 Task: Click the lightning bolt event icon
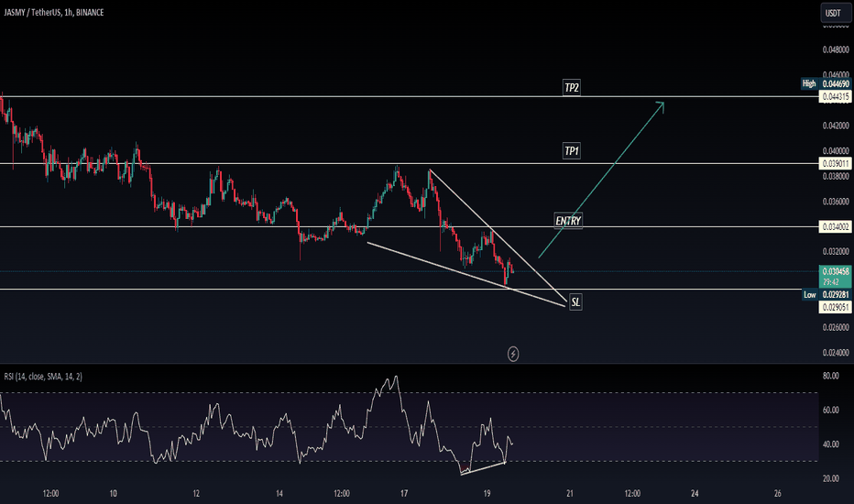coord(513,354)
